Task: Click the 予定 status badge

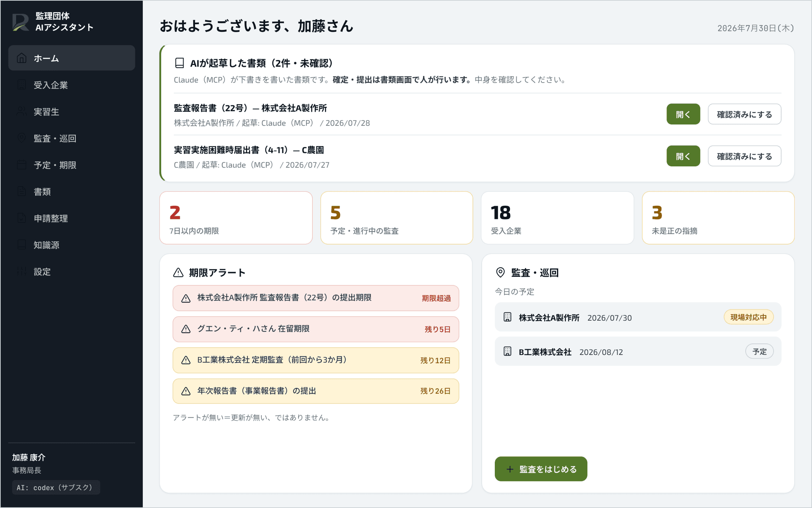Action: (x=760, y=351)
